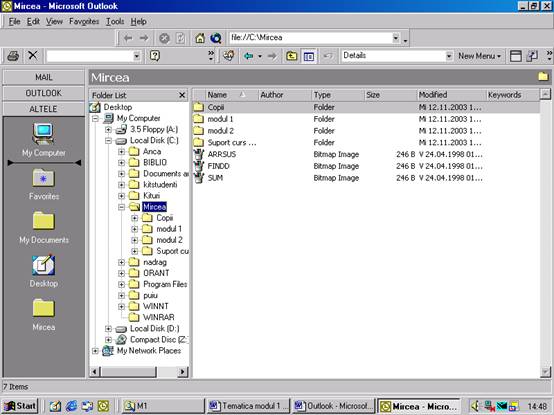This screenshot has height=415, width=554.
Task: Collapse the Mircea folder node
Action: pyautogui.click(x=122, y=207)
